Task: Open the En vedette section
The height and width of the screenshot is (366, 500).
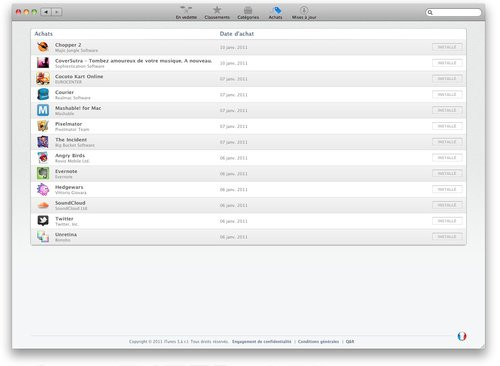Action: (186, 13)
